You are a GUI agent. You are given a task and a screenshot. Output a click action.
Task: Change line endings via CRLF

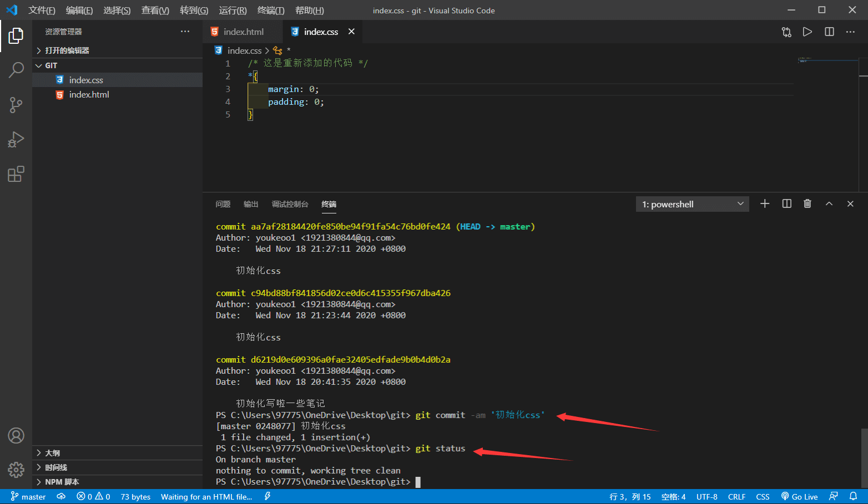pos(737,497)
